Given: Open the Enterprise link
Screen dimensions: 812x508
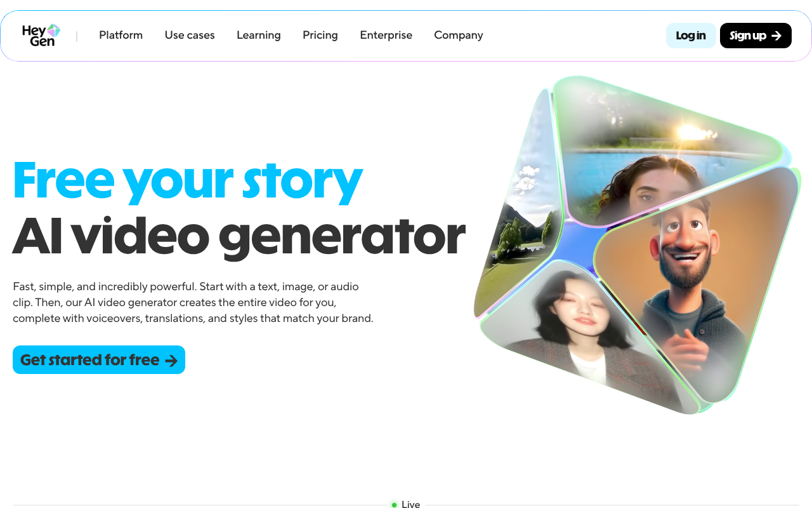Looking at the screenshot, I should click(x=386, y=35).
